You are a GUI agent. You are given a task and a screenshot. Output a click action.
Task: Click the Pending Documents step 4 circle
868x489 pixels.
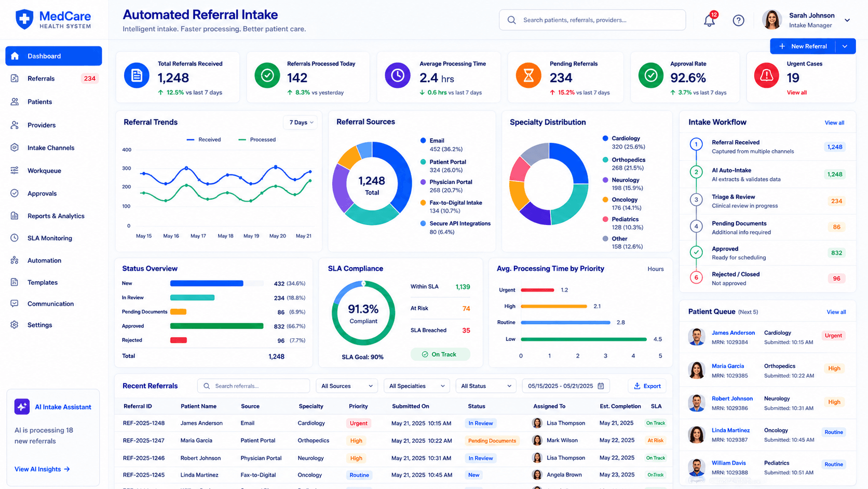(x=696, y=226)
